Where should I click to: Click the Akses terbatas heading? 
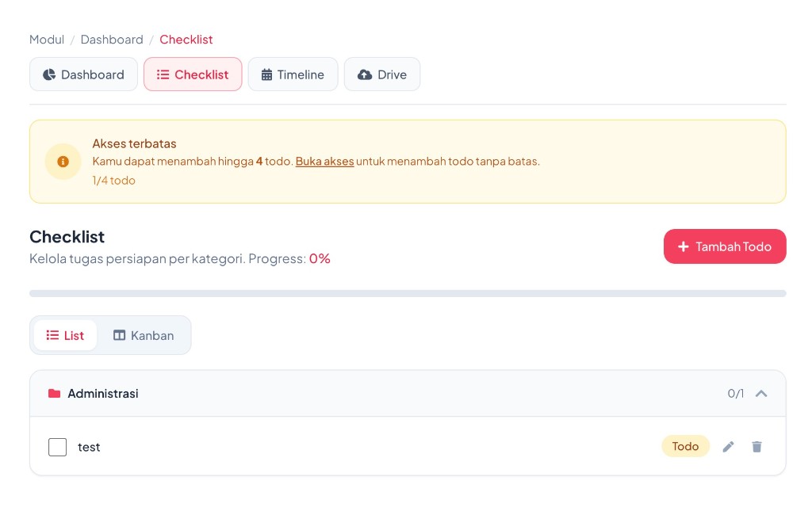point(135,143)
